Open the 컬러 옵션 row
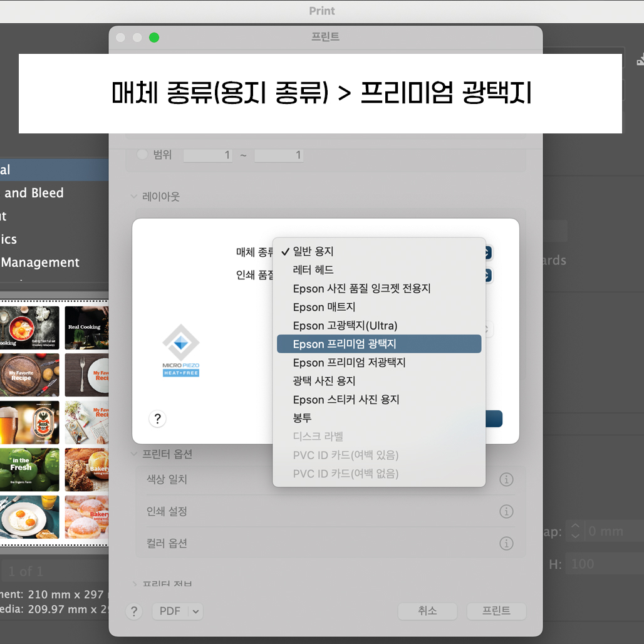644x644 pixels. (x=330, y=543)
